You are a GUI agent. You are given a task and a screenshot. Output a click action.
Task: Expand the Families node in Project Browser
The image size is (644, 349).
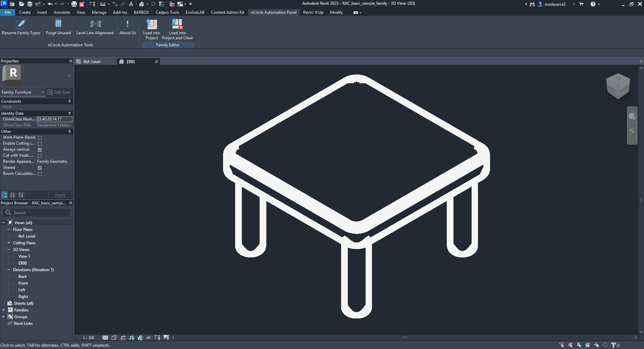(3, 310)
